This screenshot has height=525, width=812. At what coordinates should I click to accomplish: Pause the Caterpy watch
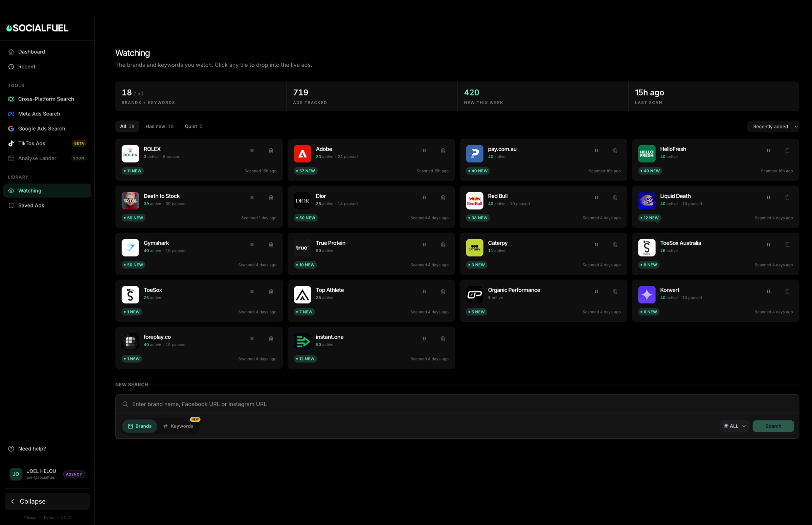click(x=596, y=245)
